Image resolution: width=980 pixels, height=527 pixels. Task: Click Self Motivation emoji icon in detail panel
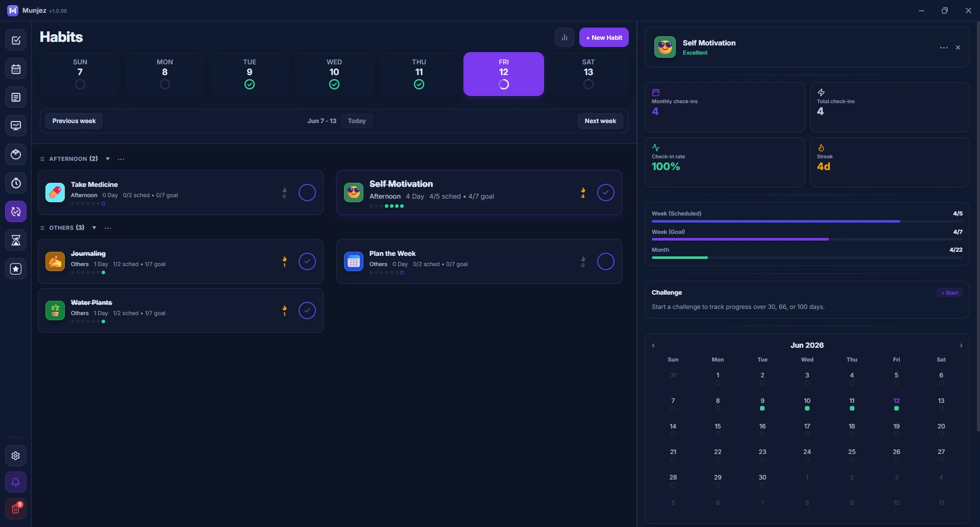(665, 47)
